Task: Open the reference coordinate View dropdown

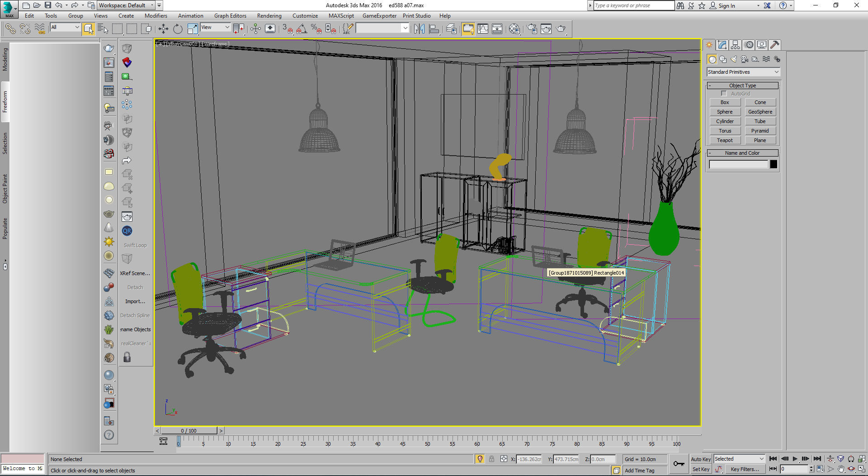Action: coord(216,27)
